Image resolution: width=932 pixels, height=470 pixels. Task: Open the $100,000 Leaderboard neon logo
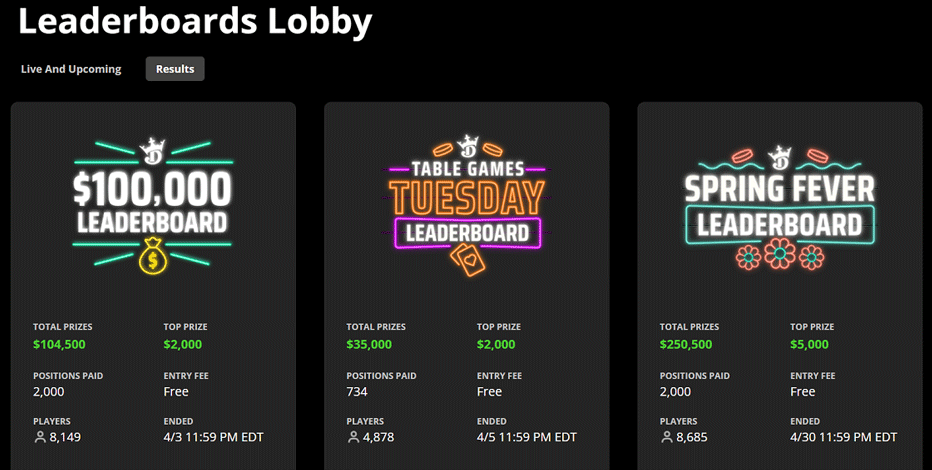click(153, 207)
